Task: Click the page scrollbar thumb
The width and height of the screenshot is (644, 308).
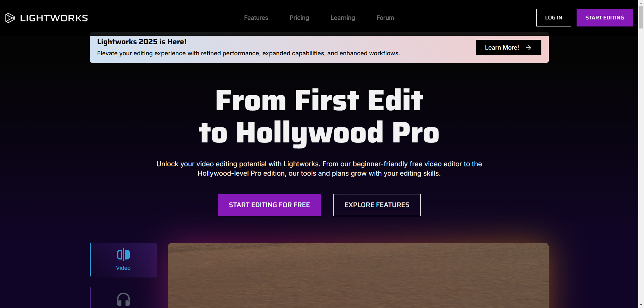Action: click(641, 17)
